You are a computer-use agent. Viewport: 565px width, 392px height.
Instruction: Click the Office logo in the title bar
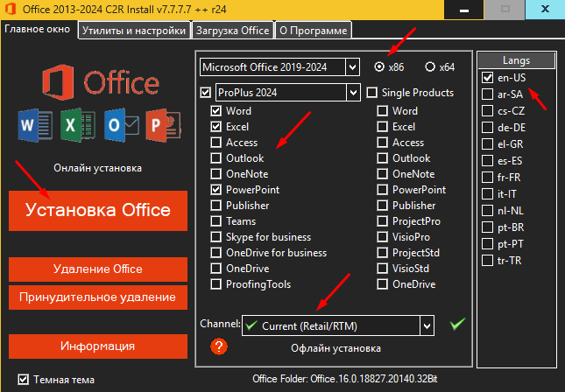11,9
